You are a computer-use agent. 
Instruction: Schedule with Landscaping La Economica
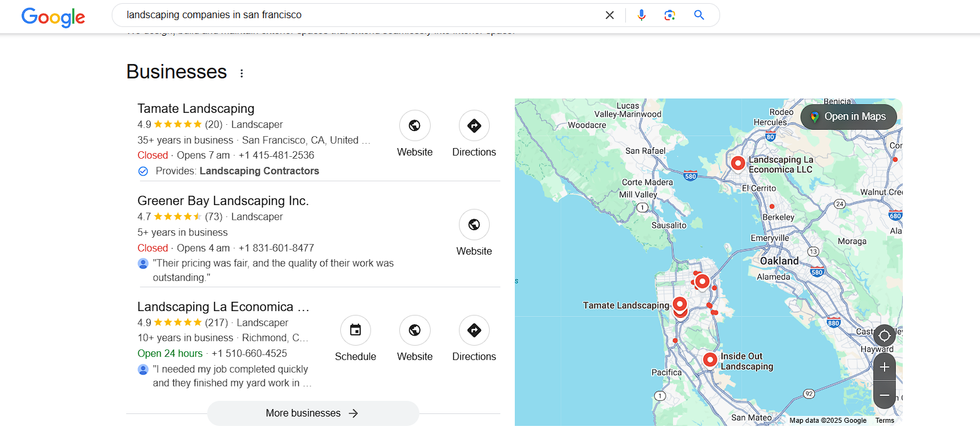[355, 330]
